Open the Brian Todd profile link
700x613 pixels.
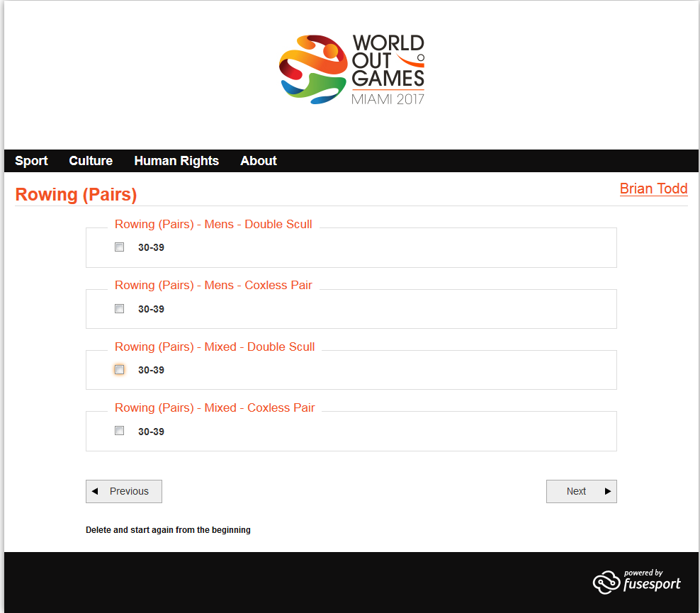pos(653,189)
